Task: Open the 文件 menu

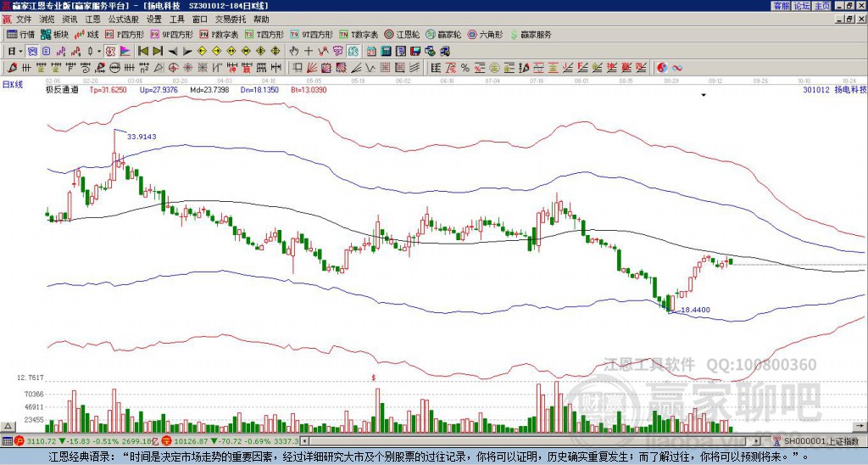Action: point(24,20)
